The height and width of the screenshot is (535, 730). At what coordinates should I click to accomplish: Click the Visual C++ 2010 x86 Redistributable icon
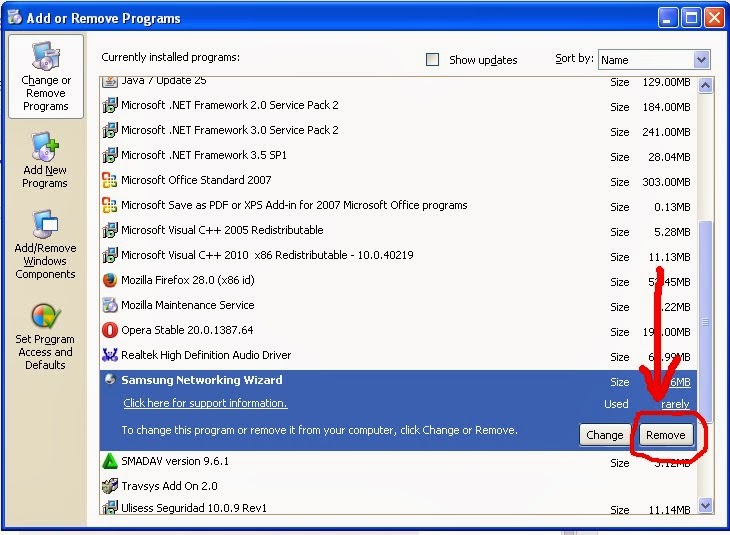coord(110,255)
